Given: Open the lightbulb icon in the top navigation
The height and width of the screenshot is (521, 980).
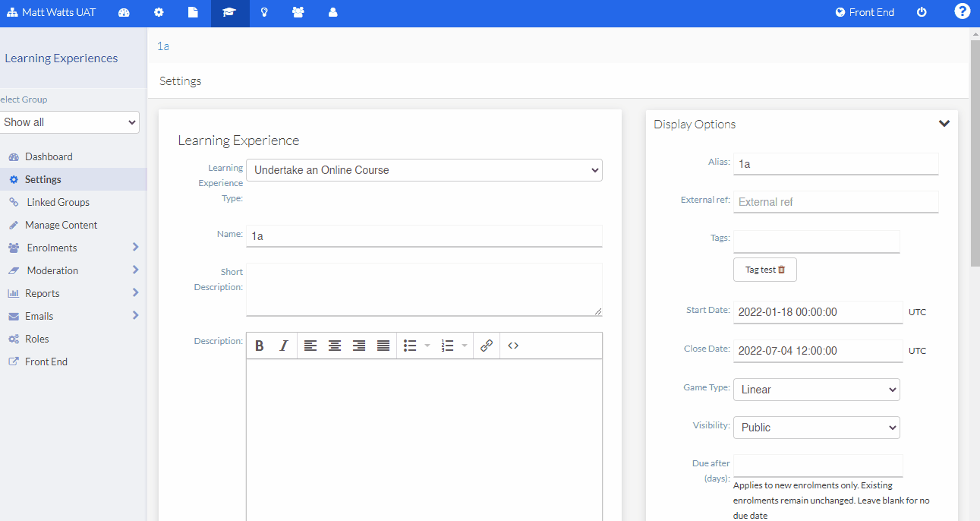Looking at the screenshot, I should point(263,12).
